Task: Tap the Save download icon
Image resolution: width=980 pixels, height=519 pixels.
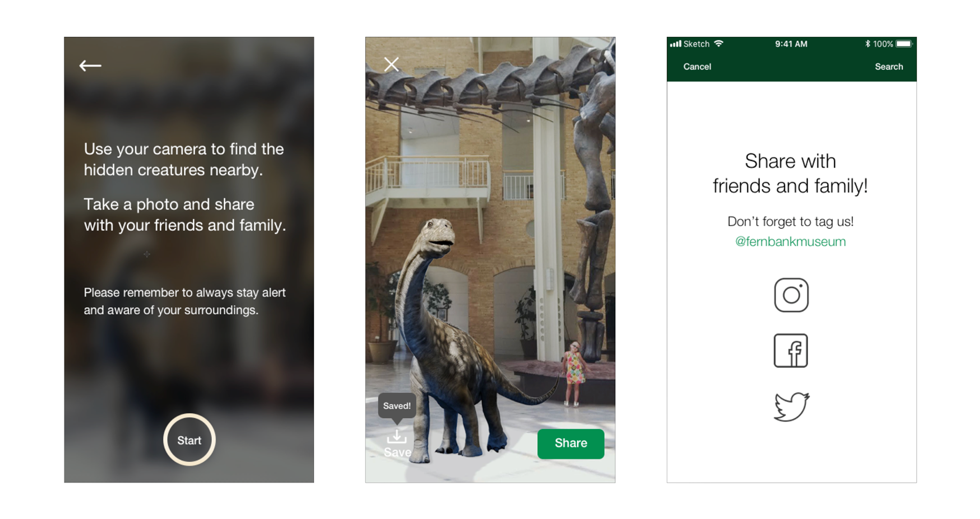Action: [x=397, y=436]
